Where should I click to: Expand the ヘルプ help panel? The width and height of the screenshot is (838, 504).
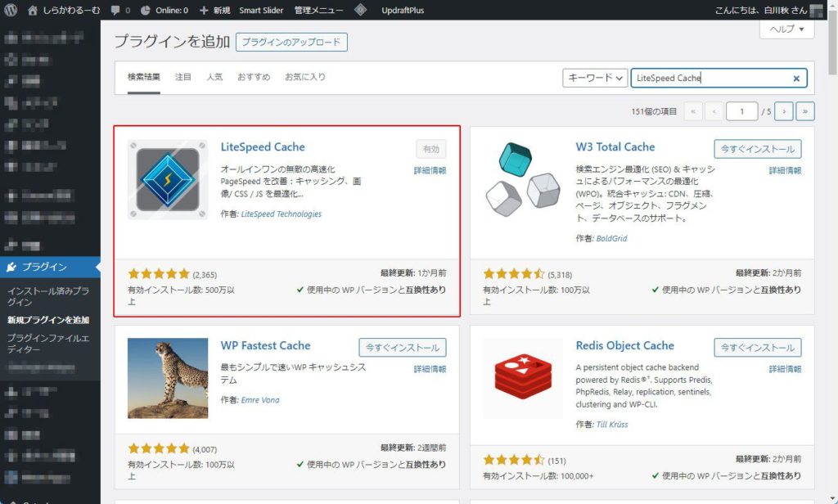(787, 29)
